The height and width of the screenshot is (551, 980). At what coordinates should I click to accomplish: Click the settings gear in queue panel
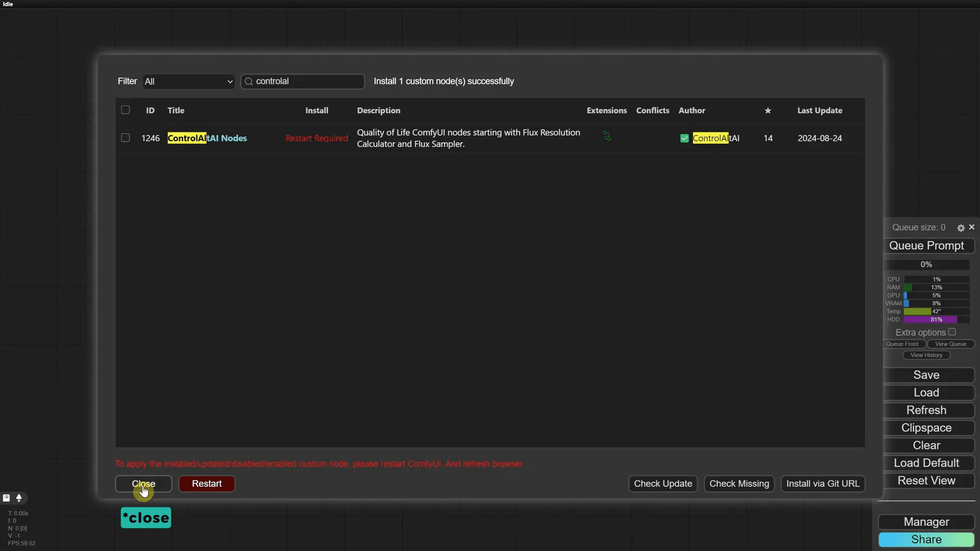[x=961, y=228]
